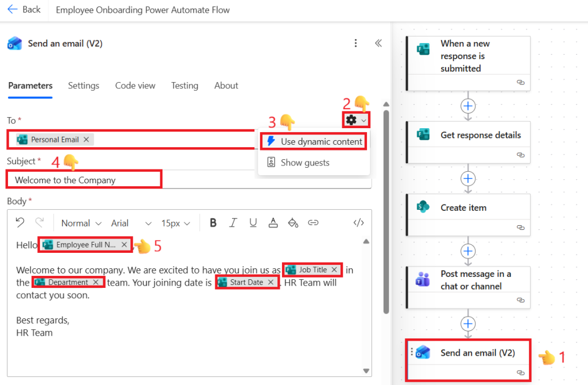588x385 pixels.
Task: Switch to the Settings tab
Action: point(83,86)
